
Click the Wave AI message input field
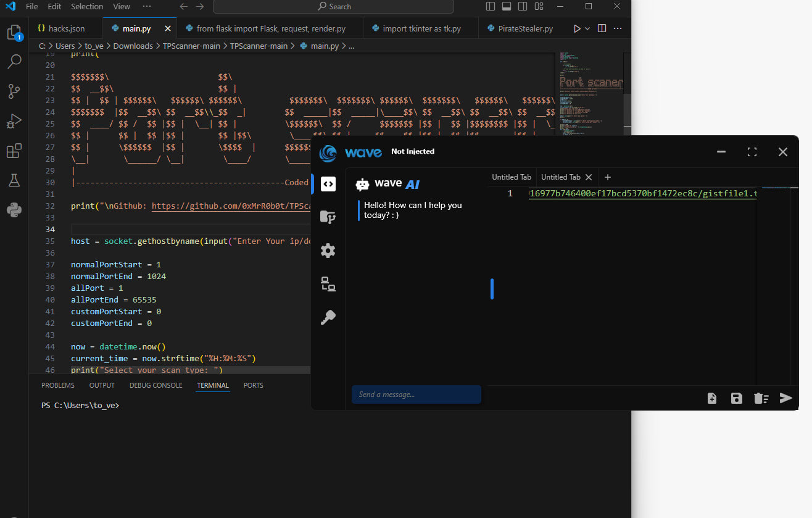416,395
